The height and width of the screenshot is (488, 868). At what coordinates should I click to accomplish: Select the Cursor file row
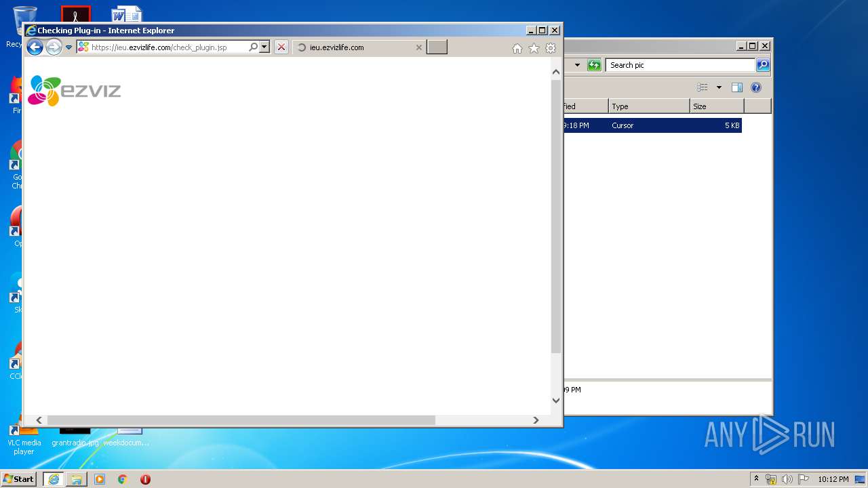[x=652, y=125]
